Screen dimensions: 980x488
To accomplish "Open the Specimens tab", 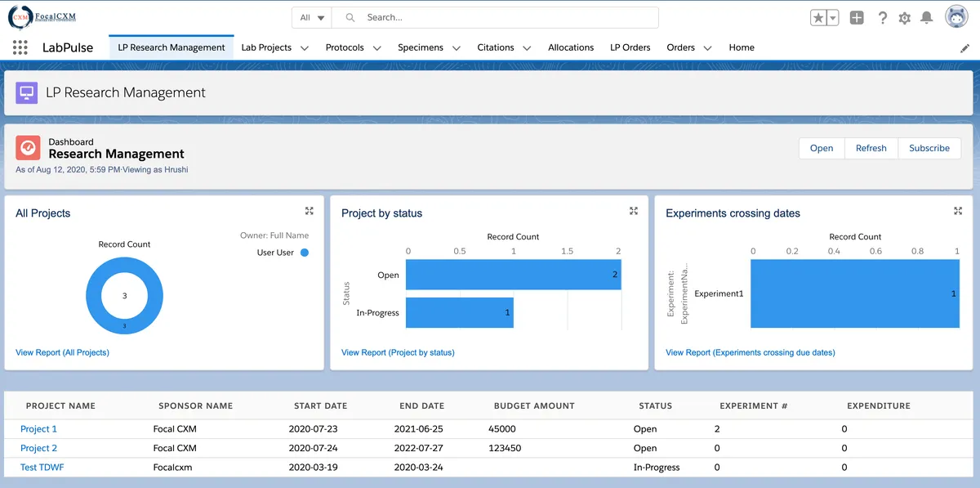I will coord(421,47).
